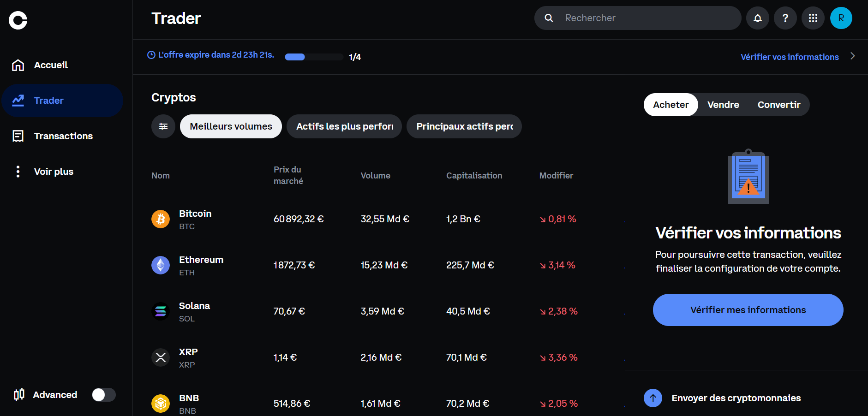The image size is (868, 416).
Task: Click the Coinbase logo
Action: point(18,19)
